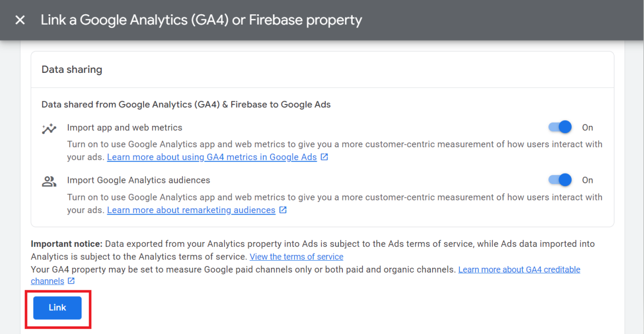The width and height of the screenshot is (644, 334).
Task: Click the dialog title Link a Google Analytics property
Action: coord(202,20)
